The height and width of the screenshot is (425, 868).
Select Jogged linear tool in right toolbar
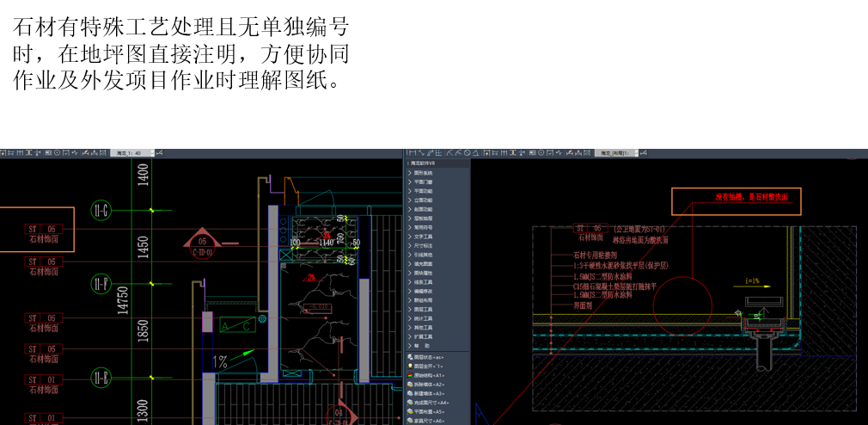(559, 153)
